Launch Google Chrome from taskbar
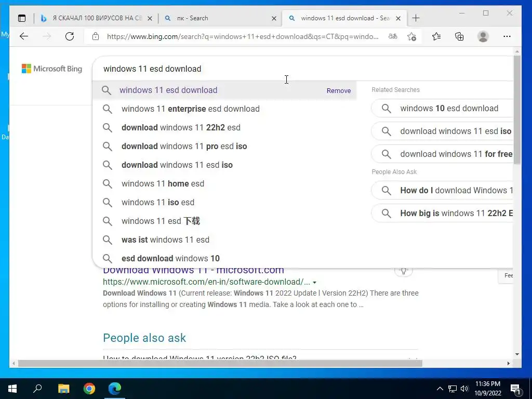532x399 pixels. [89, 389]
